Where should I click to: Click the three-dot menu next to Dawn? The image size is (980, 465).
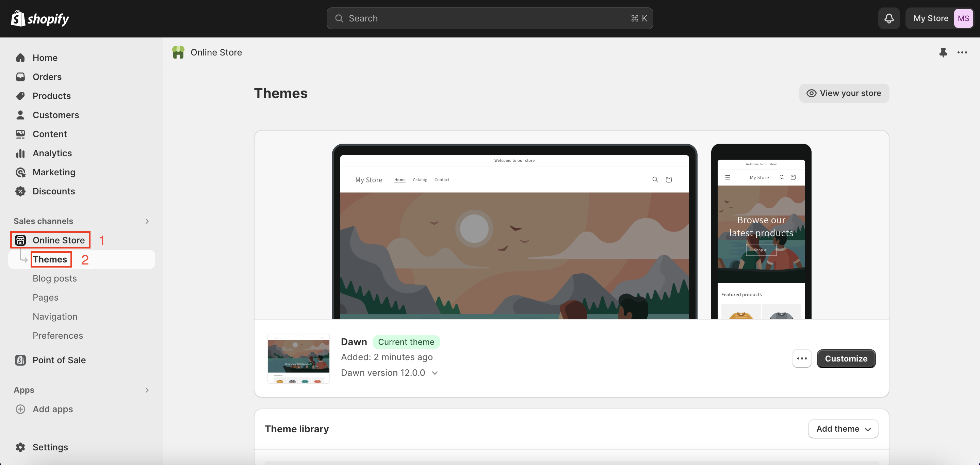click(802, 358)
